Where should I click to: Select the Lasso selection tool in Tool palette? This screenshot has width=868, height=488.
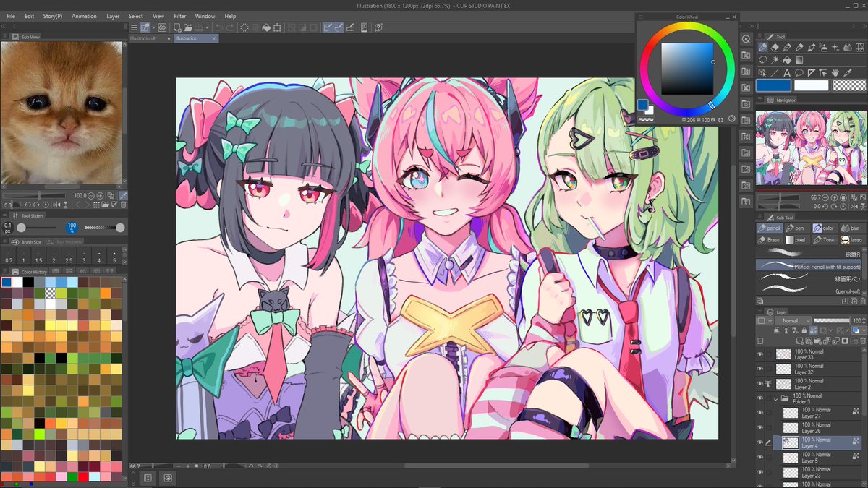point(762,60)
